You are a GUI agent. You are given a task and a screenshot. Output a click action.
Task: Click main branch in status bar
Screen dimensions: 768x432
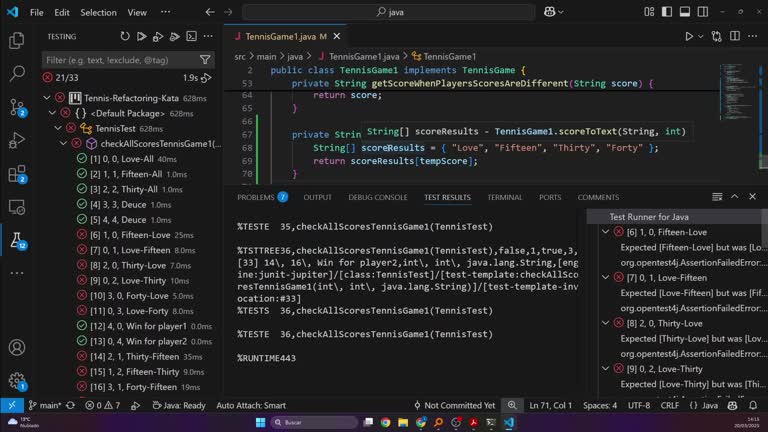(45, 406)
